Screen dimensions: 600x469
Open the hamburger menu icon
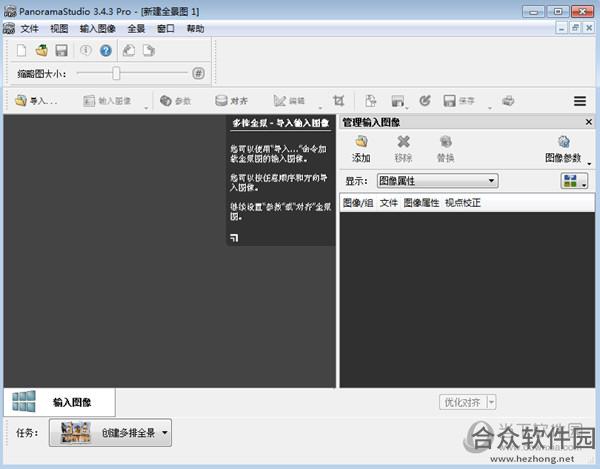pos(580,101)
